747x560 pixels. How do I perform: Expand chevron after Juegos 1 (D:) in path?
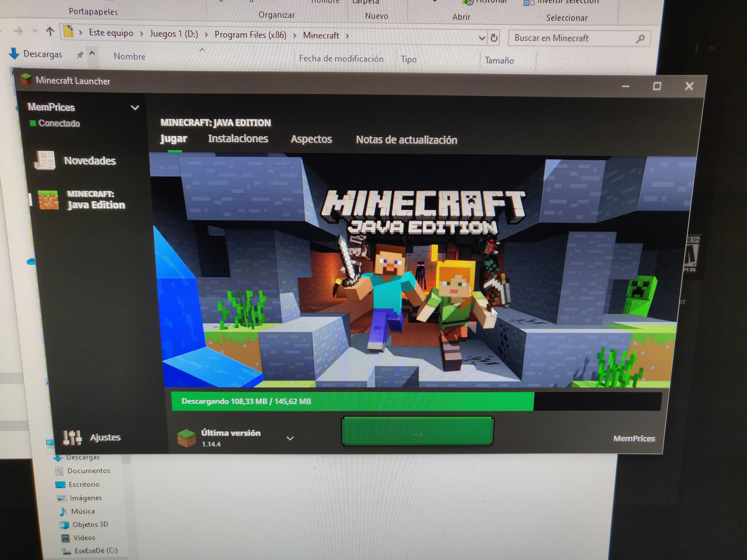pos(206,35)
